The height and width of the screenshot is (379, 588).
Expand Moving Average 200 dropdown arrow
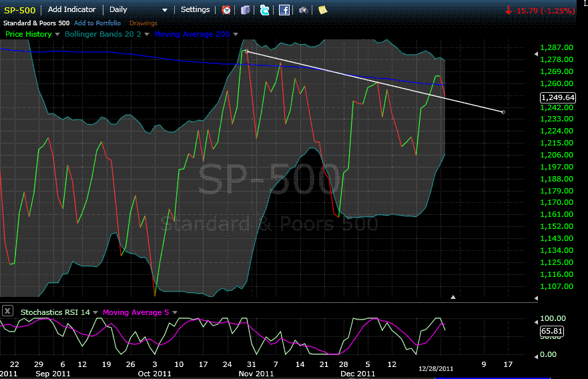click(x=236, y=34)
